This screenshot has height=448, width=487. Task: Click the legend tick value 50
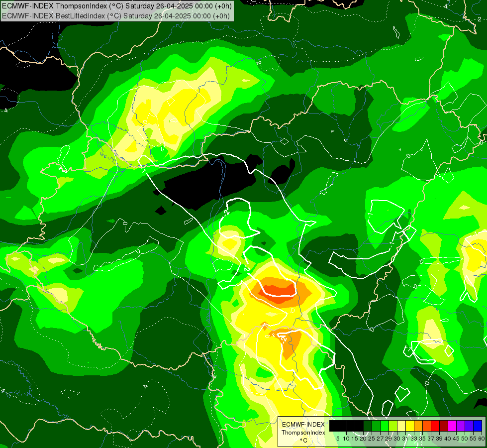(x=465, y=439)
